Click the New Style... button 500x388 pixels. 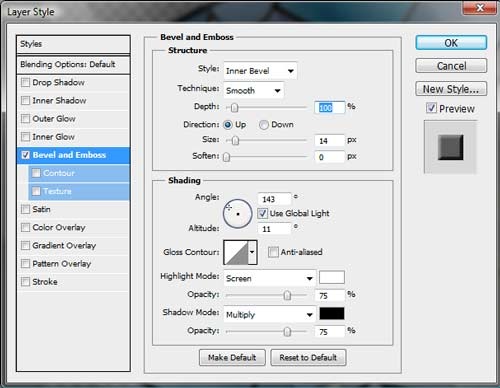pos(451,89)
